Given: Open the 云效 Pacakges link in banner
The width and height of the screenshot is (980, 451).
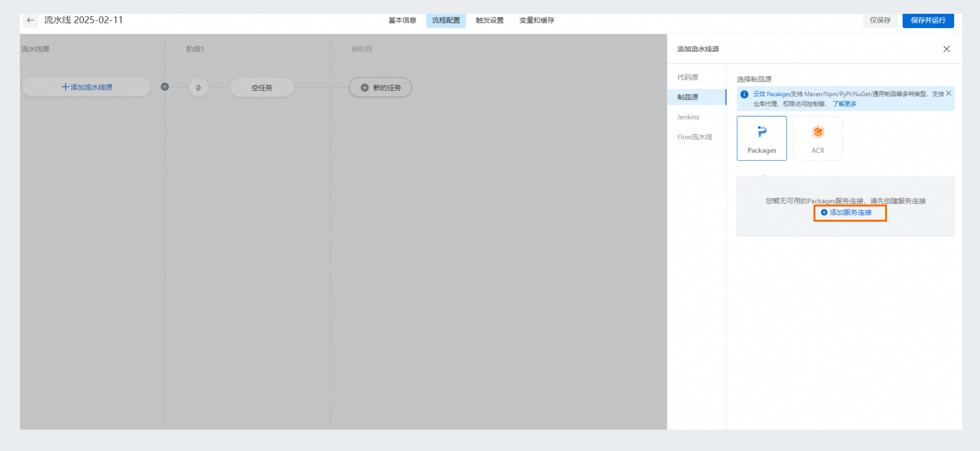Looking at the screenshot, I should point(772,94).
